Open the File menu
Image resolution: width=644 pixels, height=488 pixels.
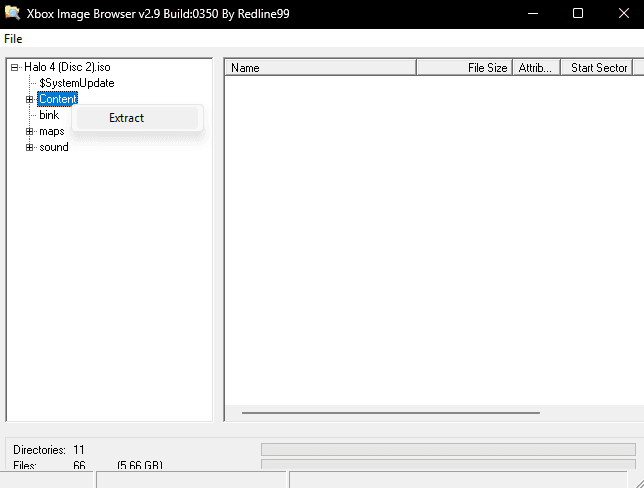[13, 39]
